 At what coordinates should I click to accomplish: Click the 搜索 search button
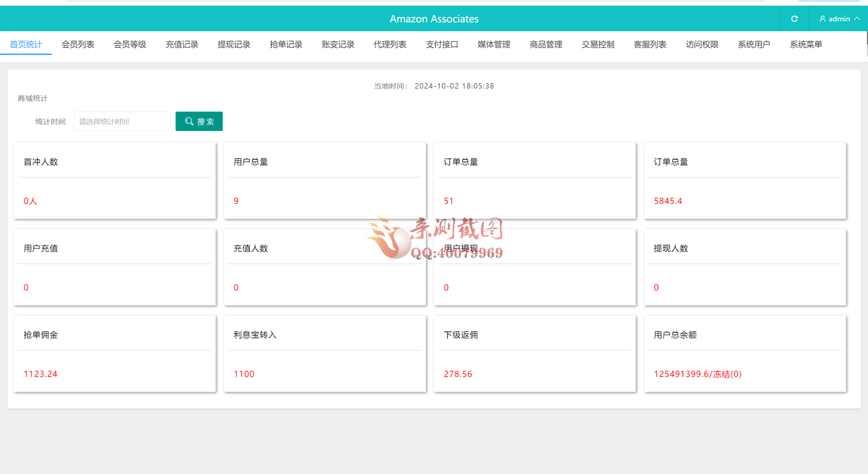tap(199, 121)
